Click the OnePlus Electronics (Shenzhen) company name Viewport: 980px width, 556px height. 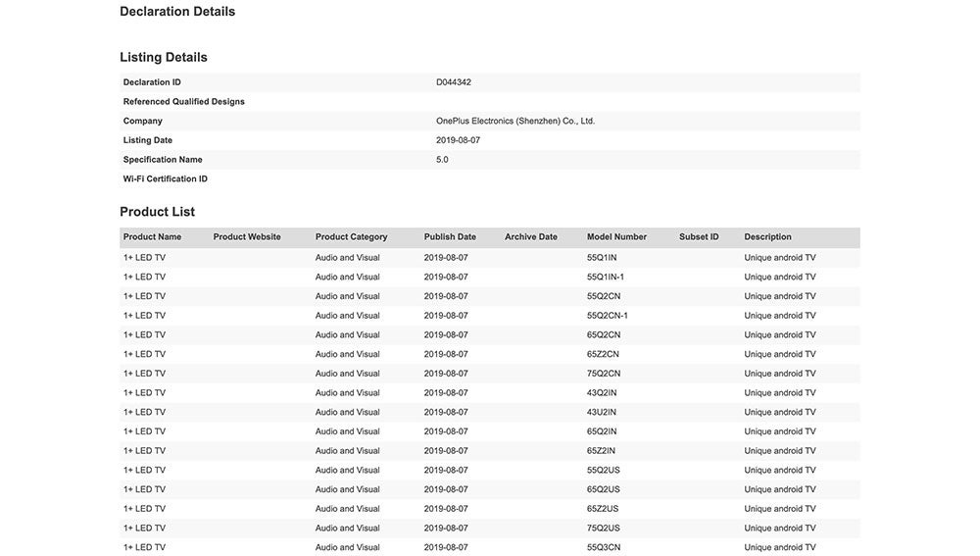515,122
